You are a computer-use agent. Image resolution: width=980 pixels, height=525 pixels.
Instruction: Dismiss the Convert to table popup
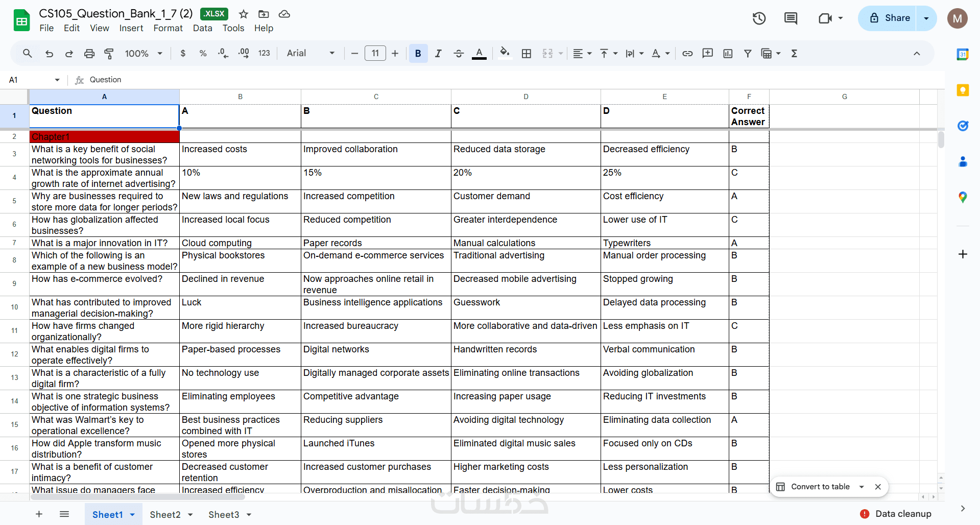pyautogui.click(x=878, y=487)
